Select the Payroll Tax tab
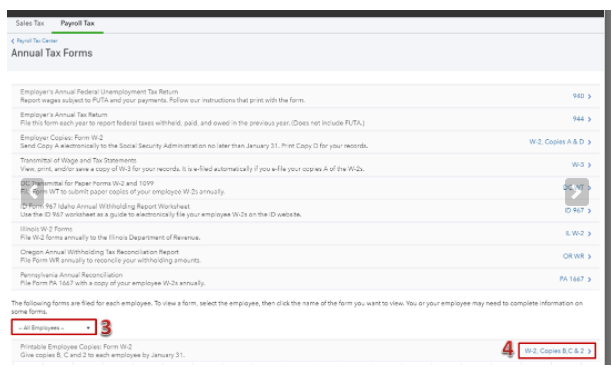 [77, 23]
